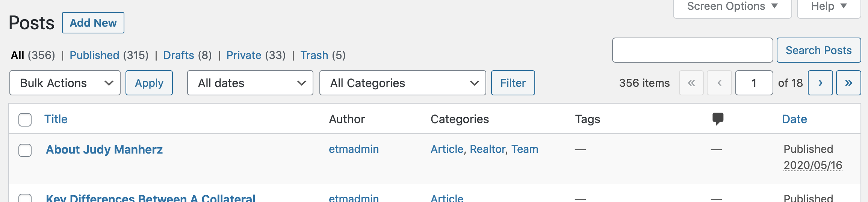Image resolution: width=868 pixels, height=202 pixels.
Task: View the Trash posts list
Action: (x=314, y=55)
